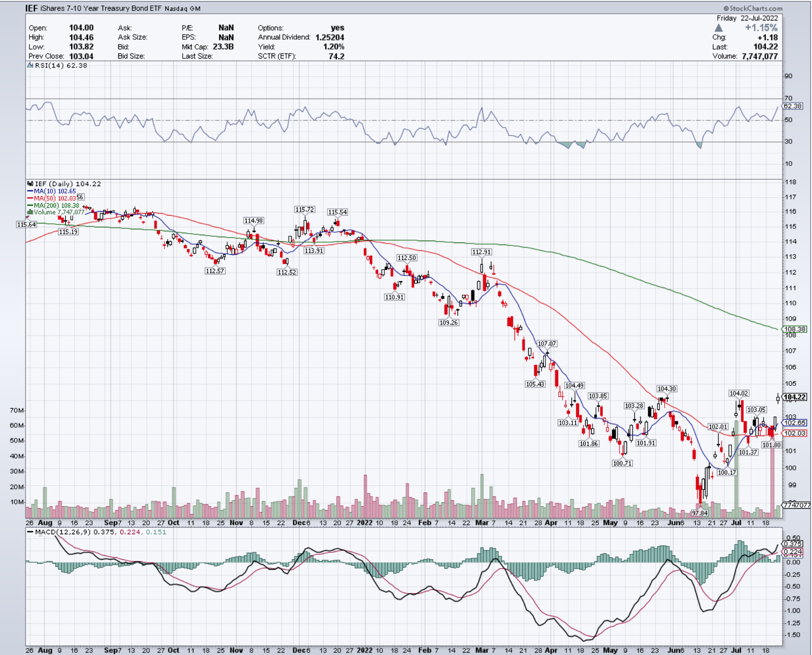Click the green 108.38 MA(200) axis tag
Screen dimensions: 812x655
(x=795, y=329)
